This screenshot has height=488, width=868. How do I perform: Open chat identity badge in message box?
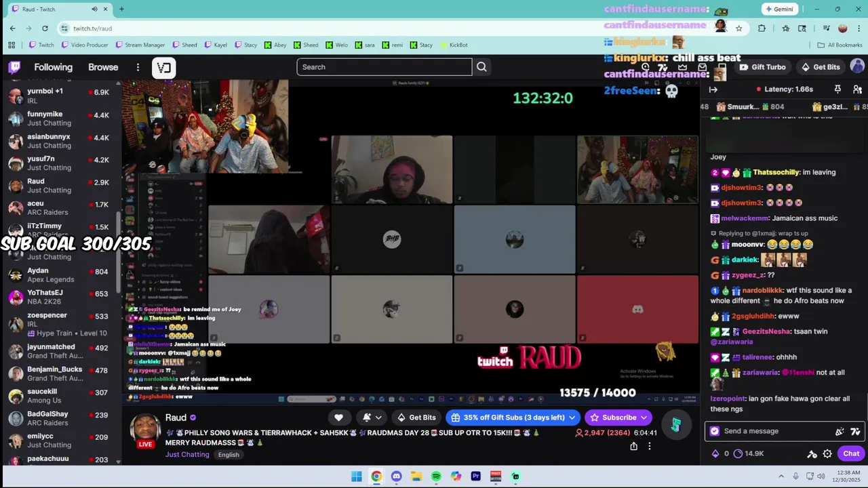pos(714,431)
